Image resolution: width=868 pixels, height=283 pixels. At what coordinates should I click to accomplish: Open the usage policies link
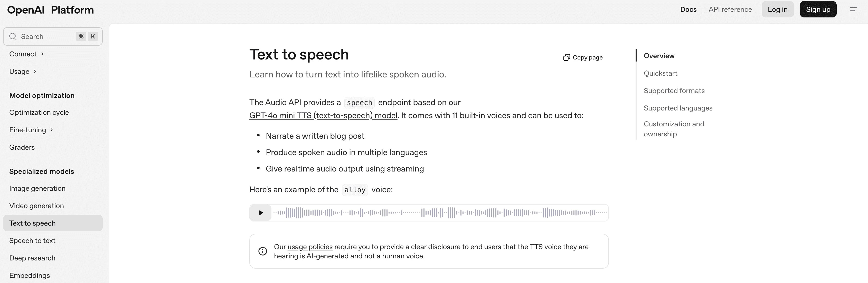[310, 247]
